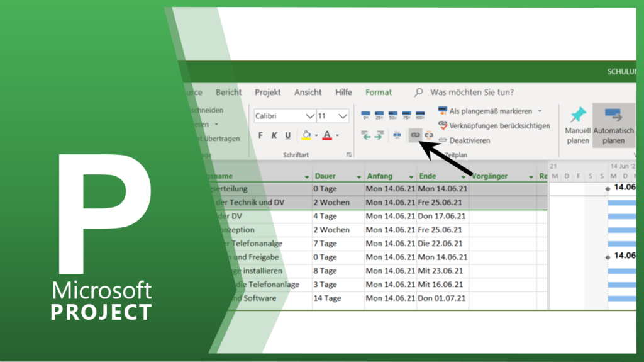This screenshot has height=362, width=644.
Task: Click Automatisch planen button
Action: pyautogui.click(x=614, y=126)
